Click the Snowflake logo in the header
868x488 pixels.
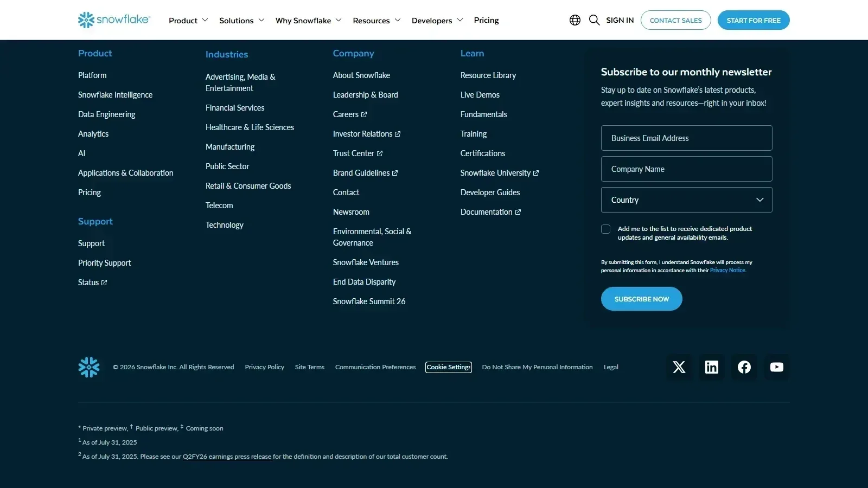coord(114,20)
